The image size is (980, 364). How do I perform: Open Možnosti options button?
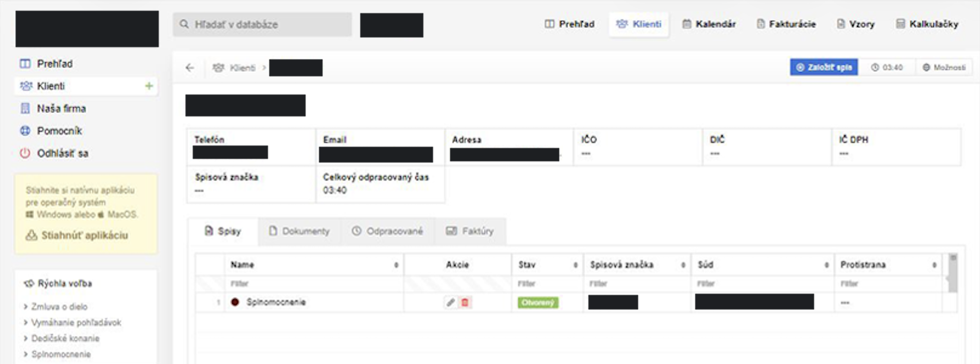944,68
